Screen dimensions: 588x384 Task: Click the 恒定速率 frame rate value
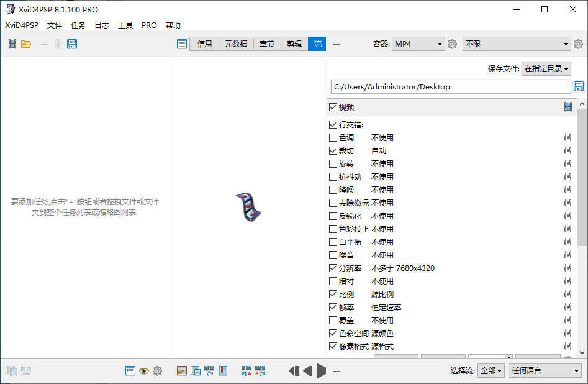pyautogui.click(x=386, y=307)
